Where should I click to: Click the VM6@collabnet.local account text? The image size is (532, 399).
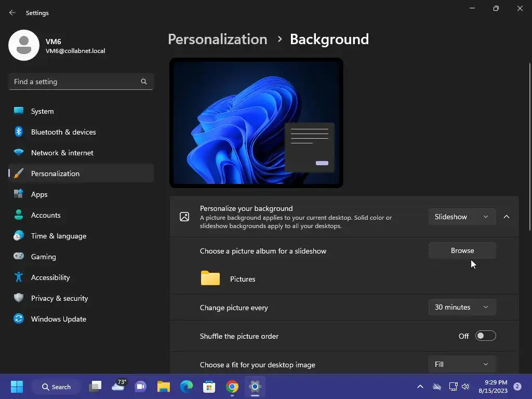tap(75, 51)
